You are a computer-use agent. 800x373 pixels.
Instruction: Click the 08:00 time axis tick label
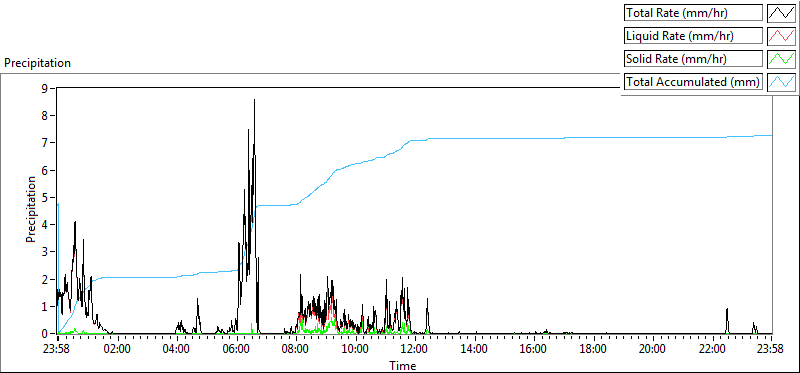pos(296,350)
